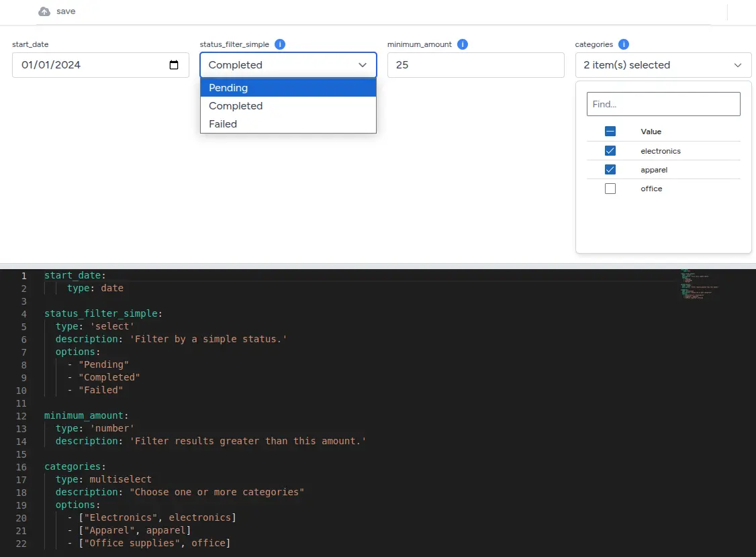The width and height of the screenshot is (756, 557).
Task: Select the Pending option
Action: (288, 88)
